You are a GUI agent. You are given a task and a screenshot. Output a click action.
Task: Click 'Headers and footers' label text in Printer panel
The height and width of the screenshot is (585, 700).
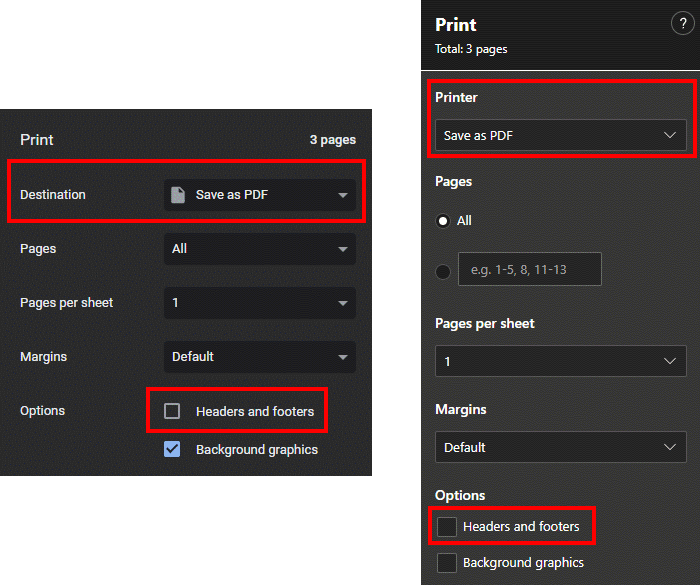[x=521, y=527]
